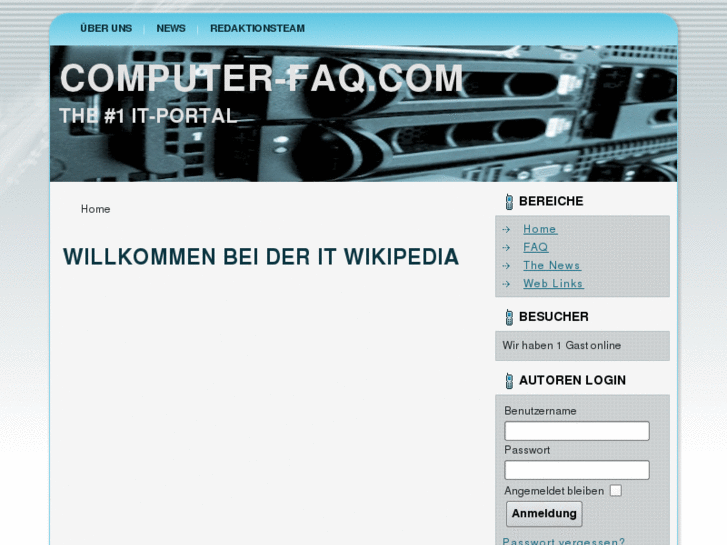Open The News link in Bereiche
Viewport: 727px width, 545px height.
point(552,265)
